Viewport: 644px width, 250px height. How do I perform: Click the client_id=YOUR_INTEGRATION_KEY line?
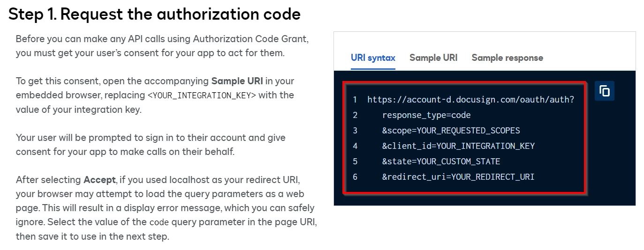click(x=458, y=146)
